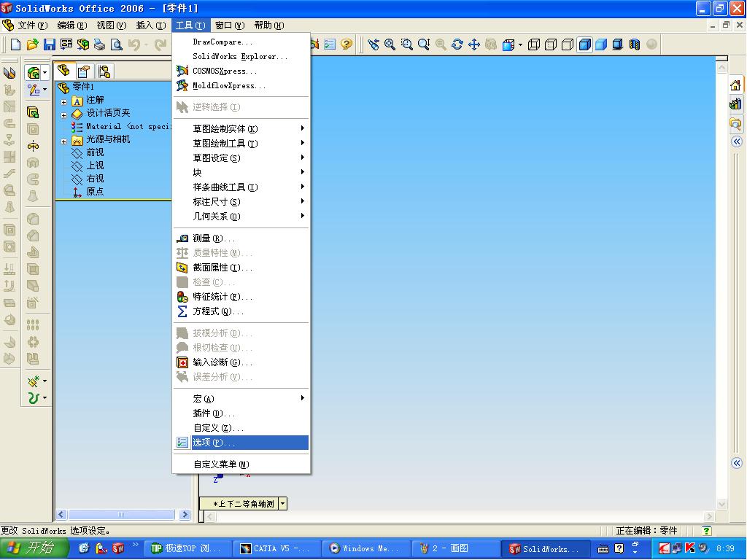747x560 pixels.
Task: Click the Zoom to Area icon
Action: pos(407,44)
